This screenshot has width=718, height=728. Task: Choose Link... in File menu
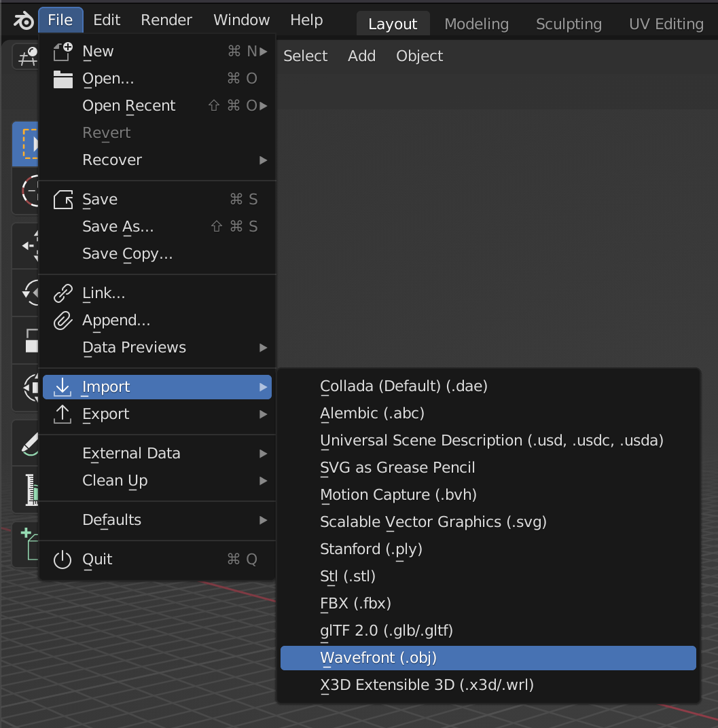pyautogui.click(x=157, y=293)
